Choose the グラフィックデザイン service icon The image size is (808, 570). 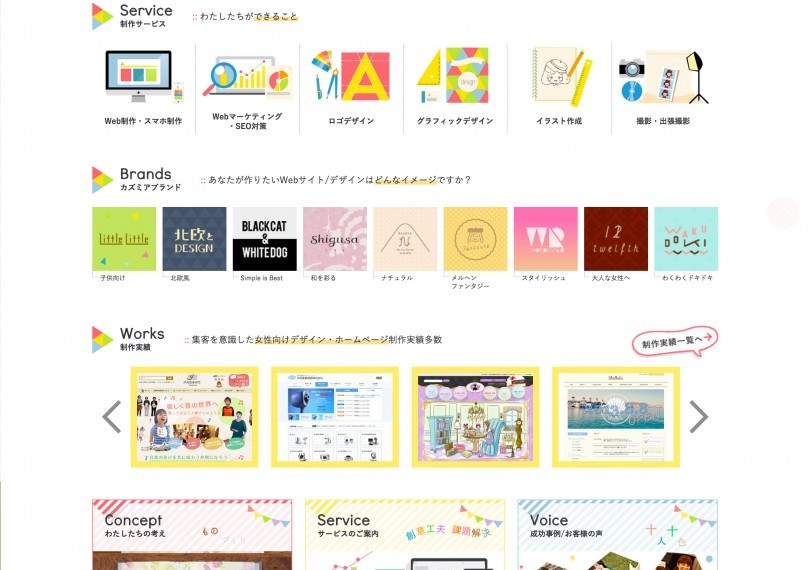(453, 75)
